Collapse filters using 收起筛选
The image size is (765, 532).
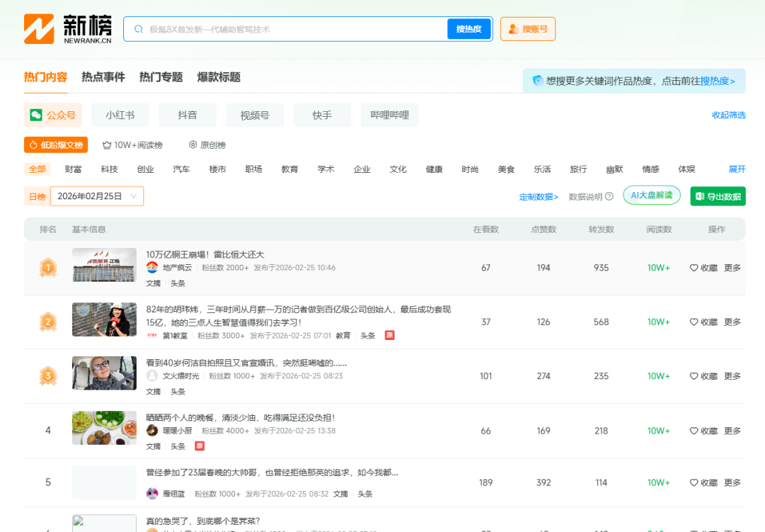click(x=728, y=114)
